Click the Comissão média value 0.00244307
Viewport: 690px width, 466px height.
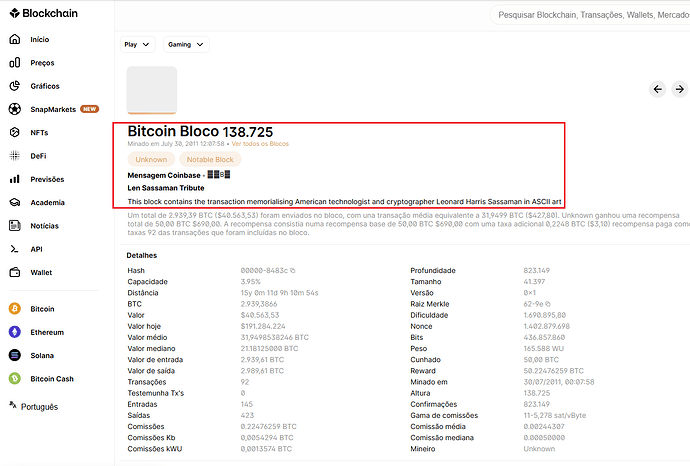click(544, 426)
